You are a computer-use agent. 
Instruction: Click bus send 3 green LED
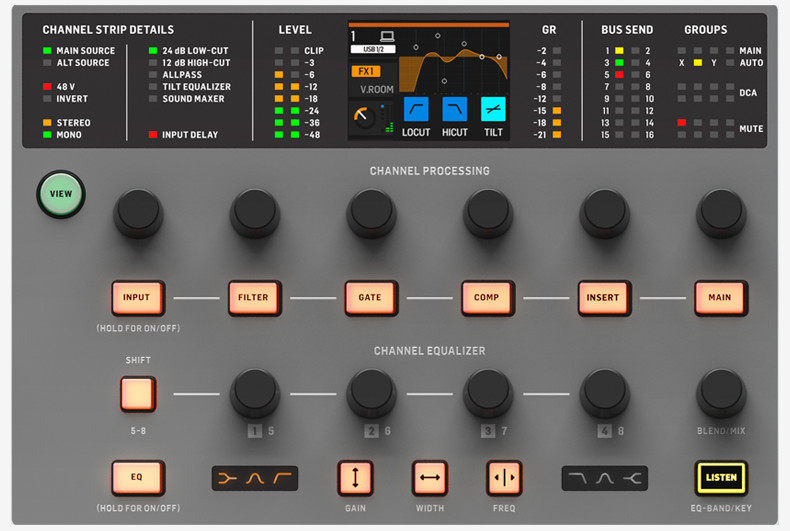click(619, 62)
